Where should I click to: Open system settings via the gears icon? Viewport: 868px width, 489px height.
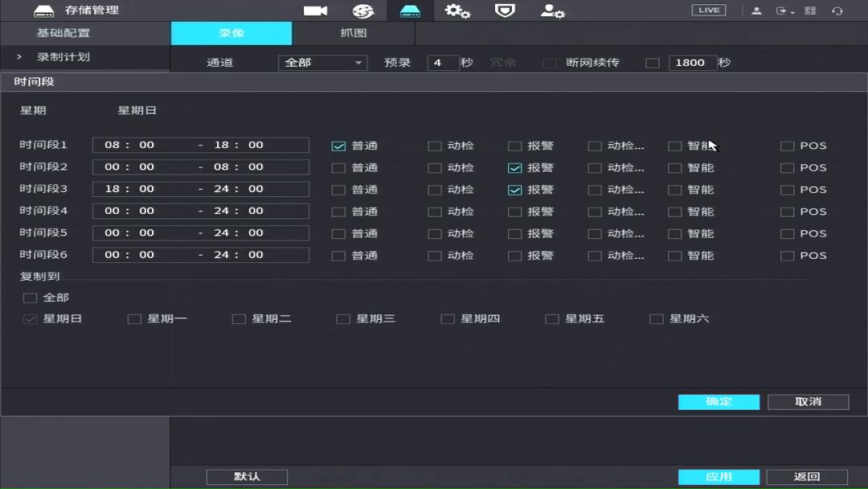point(457,10)
